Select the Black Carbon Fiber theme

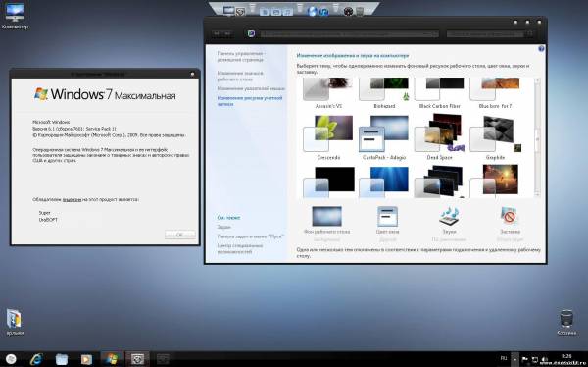tap(439, 93)
